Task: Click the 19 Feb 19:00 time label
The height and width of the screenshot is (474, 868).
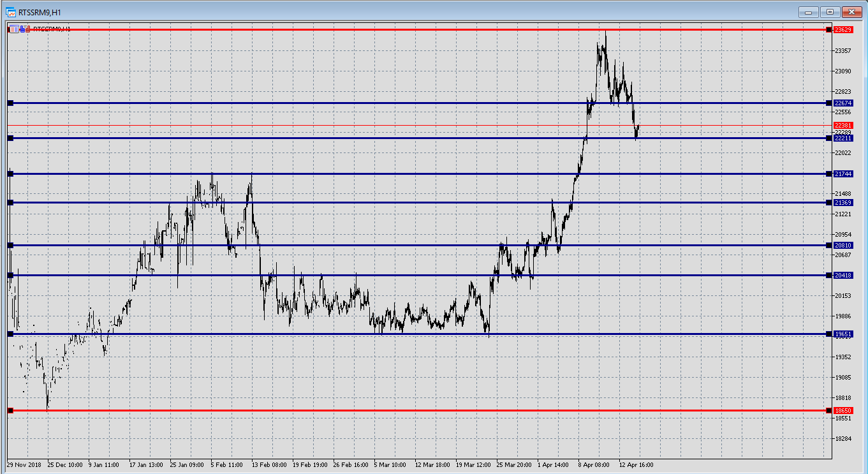Action: pyautogui.click(x=309, y=465)
